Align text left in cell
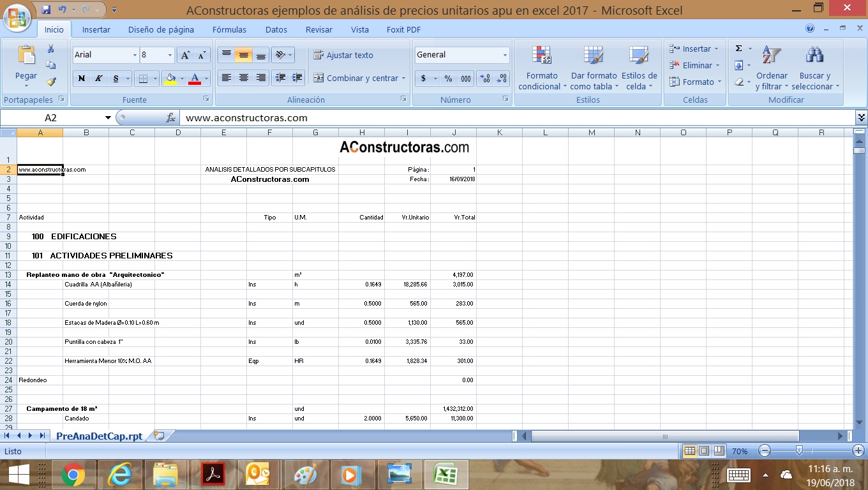 point(226,78)
